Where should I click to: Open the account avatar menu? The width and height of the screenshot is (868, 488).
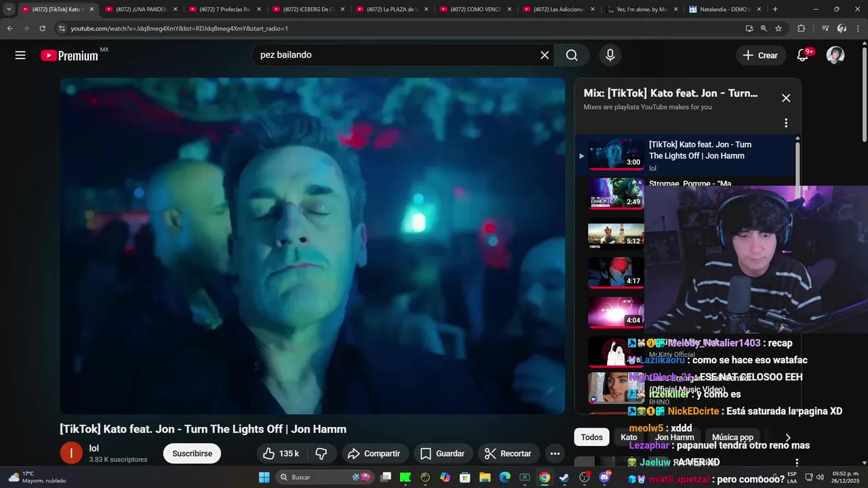pyautogui.click(x=835, y=56)
